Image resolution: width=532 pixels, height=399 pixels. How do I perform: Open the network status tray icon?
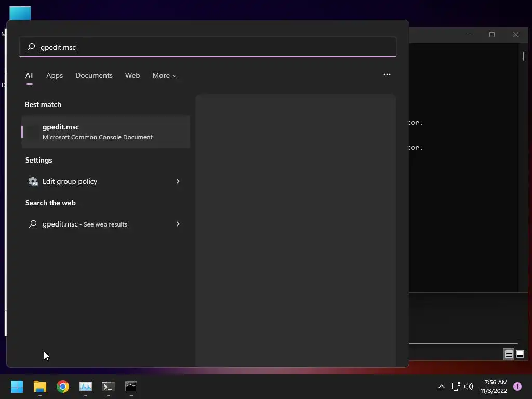[456, 387]
